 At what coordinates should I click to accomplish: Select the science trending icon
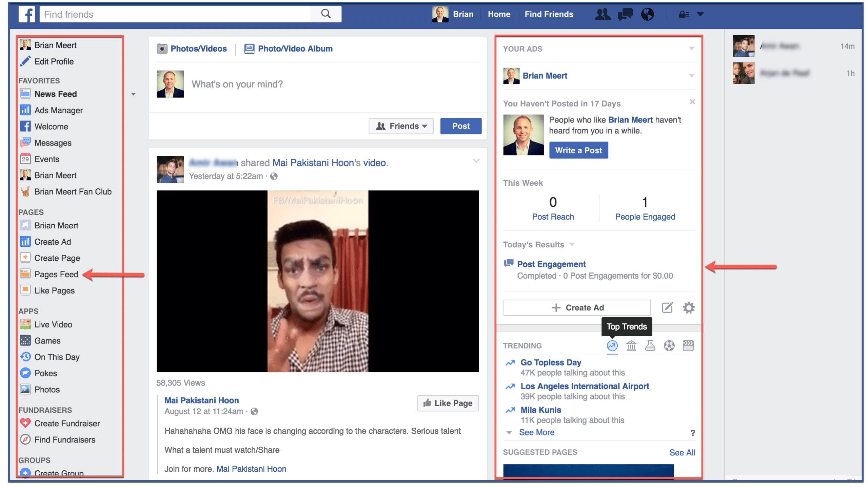tap(650, 346)
